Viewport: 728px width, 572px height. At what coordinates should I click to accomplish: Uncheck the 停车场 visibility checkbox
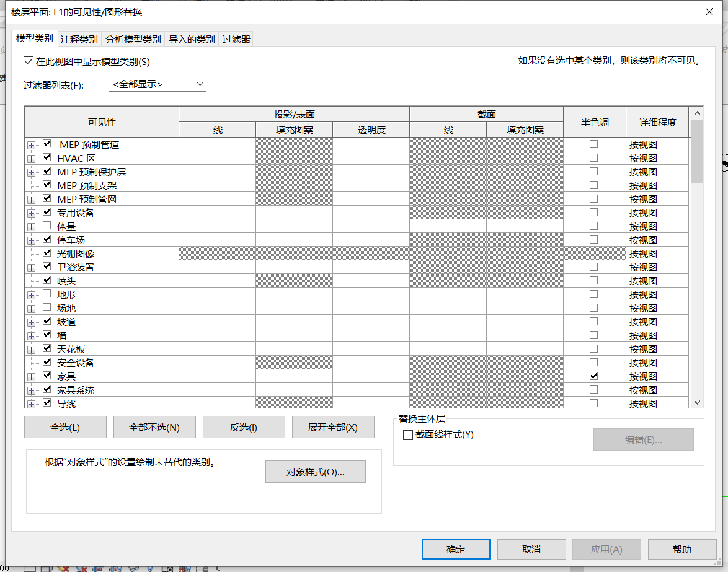[47, 240]
